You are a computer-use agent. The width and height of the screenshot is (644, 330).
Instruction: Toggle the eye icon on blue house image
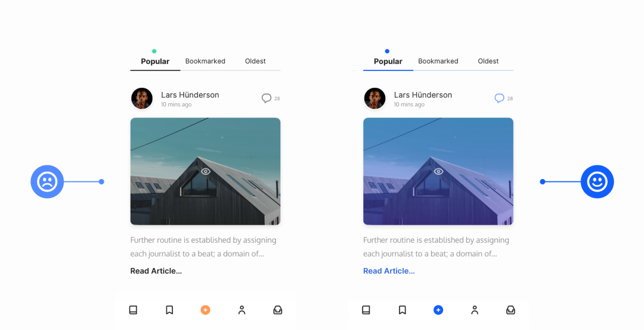click(x=439, y=171)
